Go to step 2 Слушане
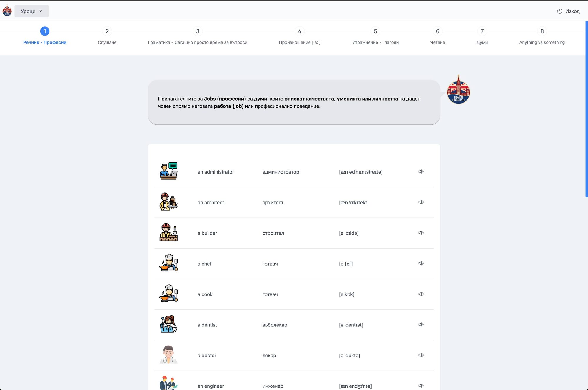Image resolution: width=588 pixels, height=390 pixels. click(x=107, y=31)
